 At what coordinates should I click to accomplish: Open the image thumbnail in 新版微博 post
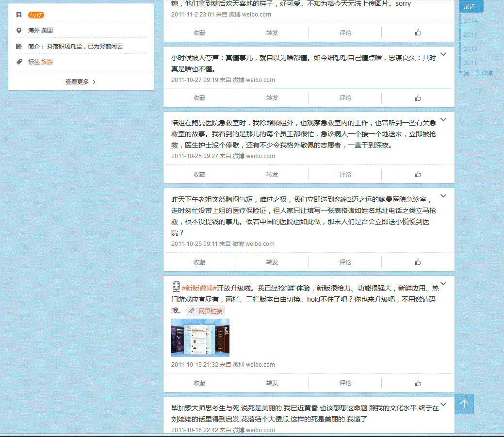tap(200, 338)
